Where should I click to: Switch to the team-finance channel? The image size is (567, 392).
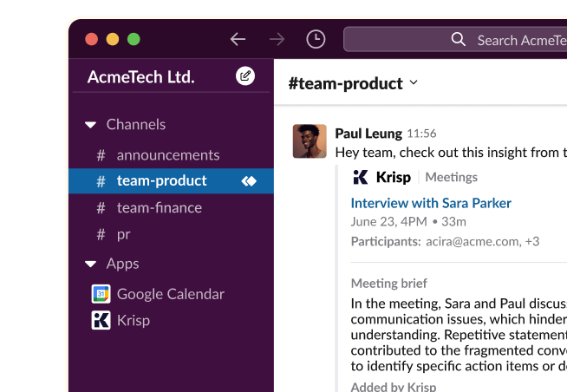(159, 207)
